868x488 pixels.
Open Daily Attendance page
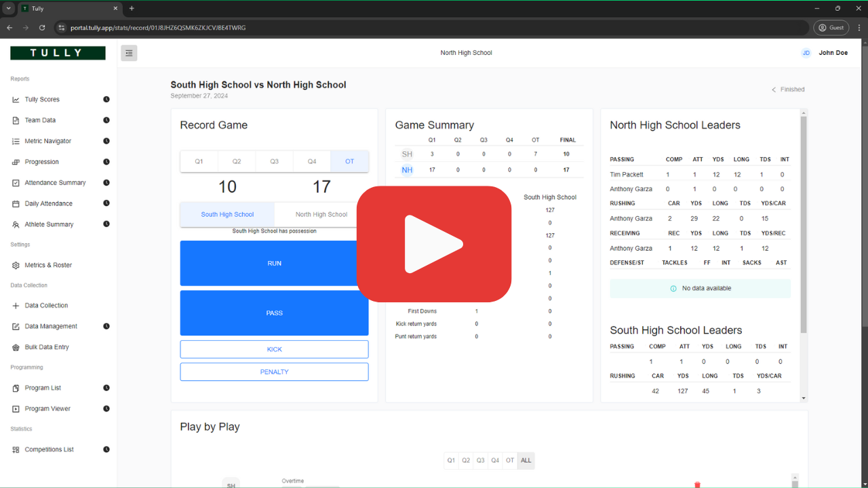click(x=48, y=203)
